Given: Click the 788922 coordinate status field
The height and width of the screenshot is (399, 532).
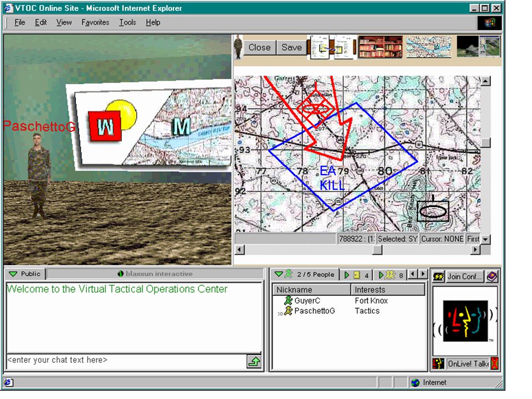Looking at the screenshot, I should 356,239.
